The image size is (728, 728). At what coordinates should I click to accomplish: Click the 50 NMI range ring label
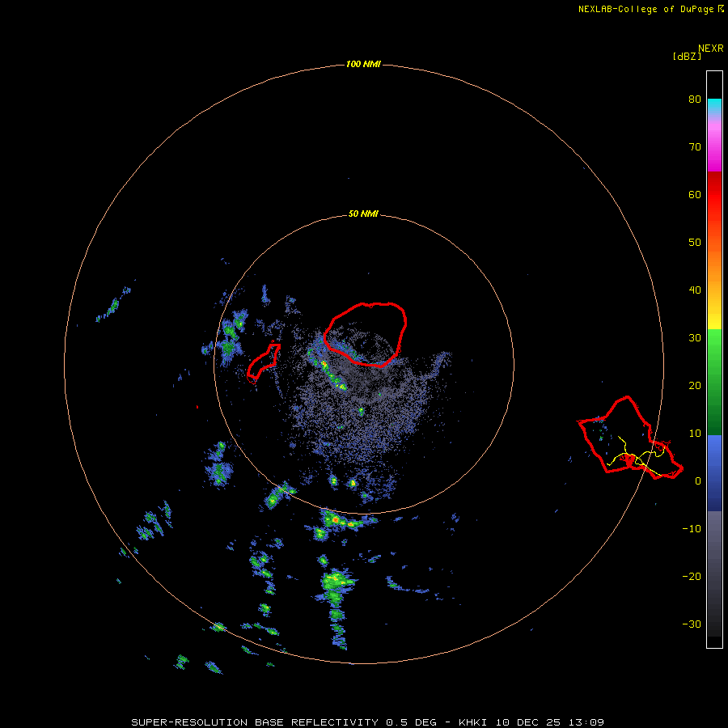tap(363, 214)
